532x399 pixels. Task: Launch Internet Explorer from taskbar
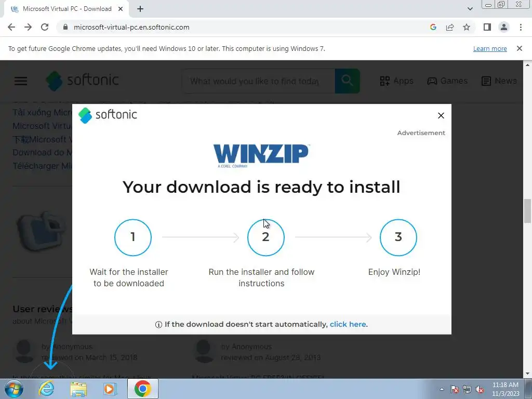click(x=46, y=389)
